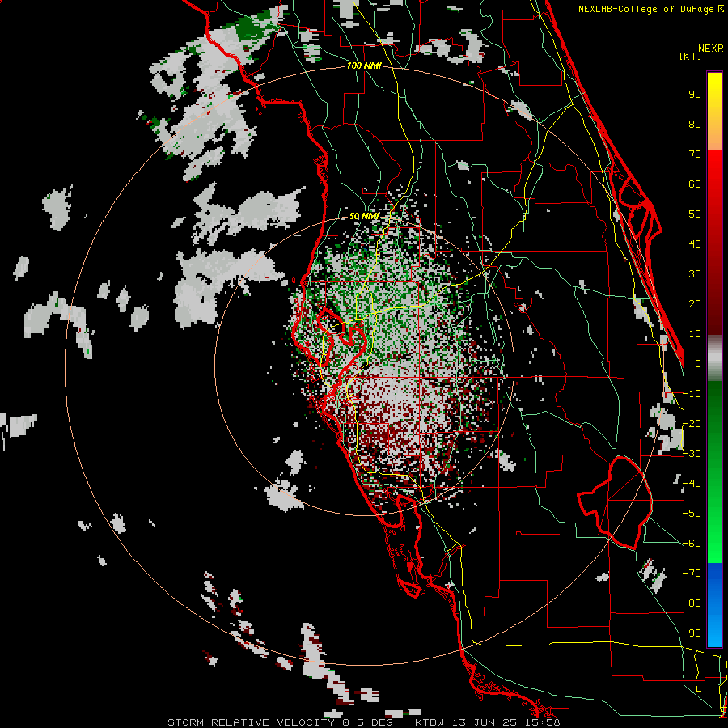The image size is (728, 728).
Task: Select the 10 value on velocity scale
Action: click(695, 334)
